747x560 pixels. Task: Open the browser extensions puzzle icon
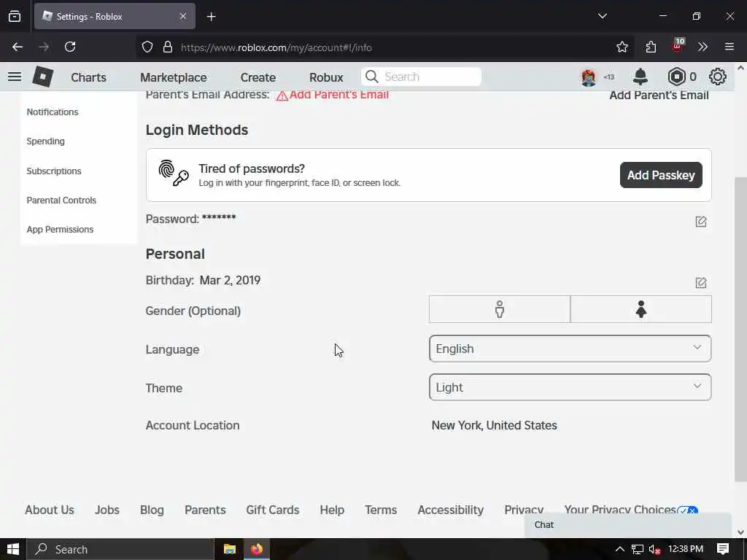pyautogui.click(x=651, y=47)
